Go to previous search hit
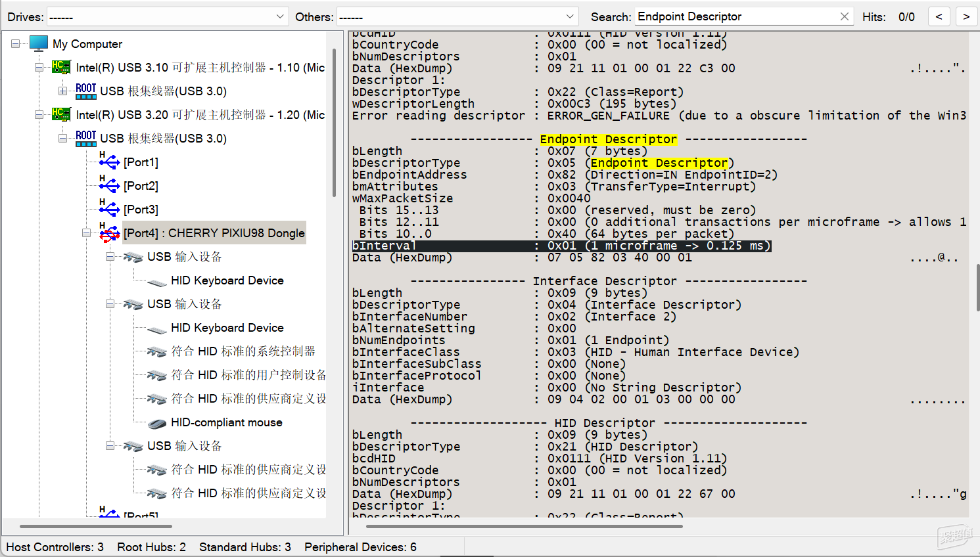Image resolution: width=980 pixels, height=557 pixels. tap(939, 16)
